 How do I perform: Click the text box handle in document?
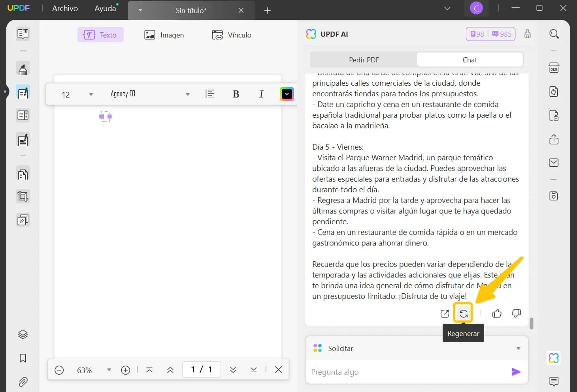(106, 116)
